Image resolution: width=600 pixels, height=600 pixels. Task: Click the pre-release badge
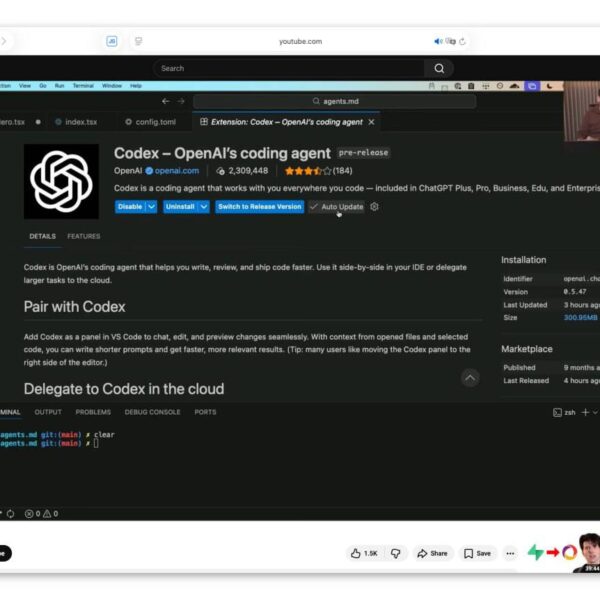364,153
